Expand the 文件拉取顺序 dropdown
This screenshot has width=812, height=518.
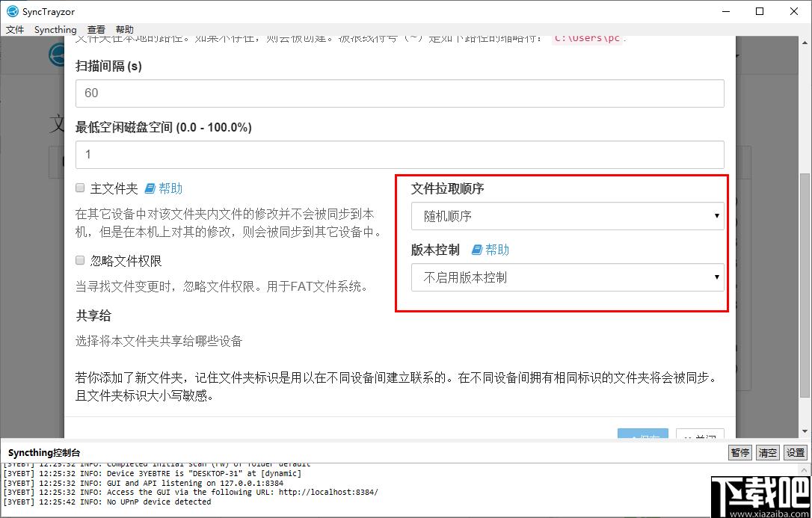tap(568, 216)
